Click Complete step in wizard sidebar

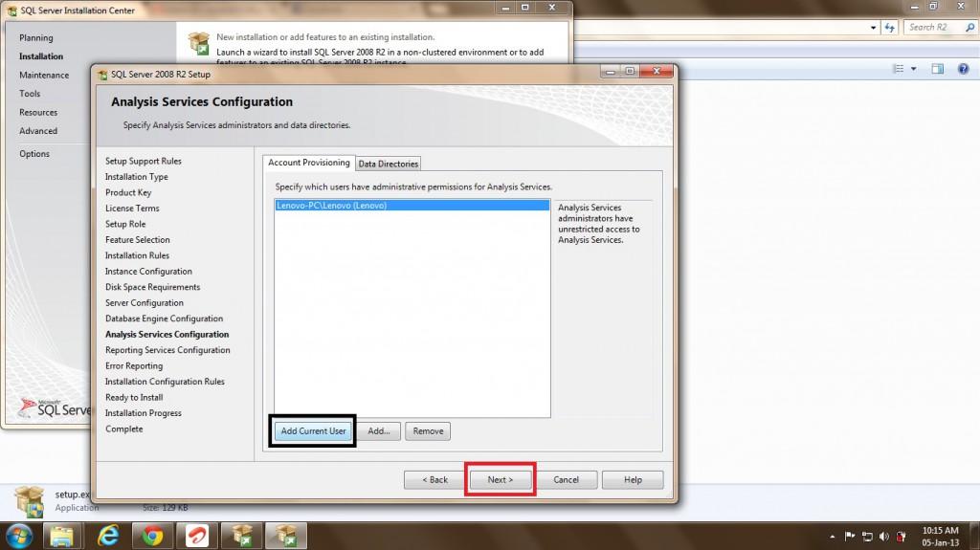pyautogui.click(x=123, y=429)
